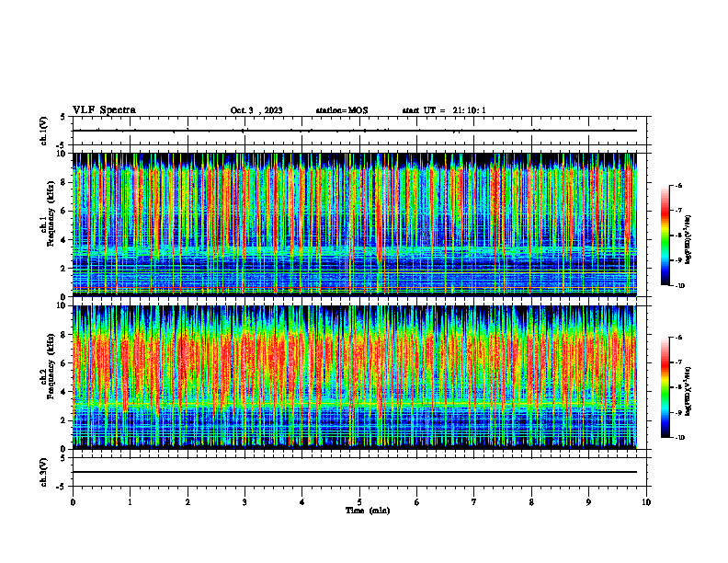
Task: Click the time axis tick label '8'
Action: point(531,502)
